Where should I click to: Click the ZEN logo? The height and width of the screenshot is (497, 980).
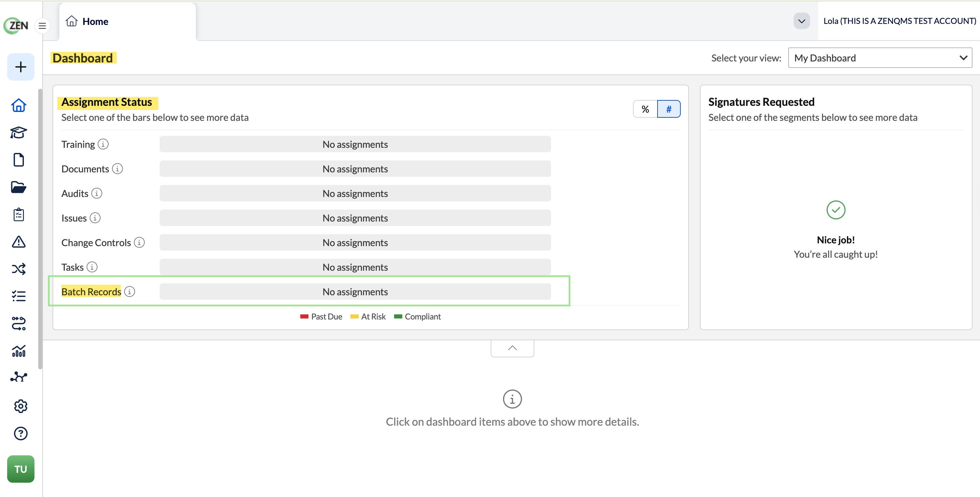point(16,26)
